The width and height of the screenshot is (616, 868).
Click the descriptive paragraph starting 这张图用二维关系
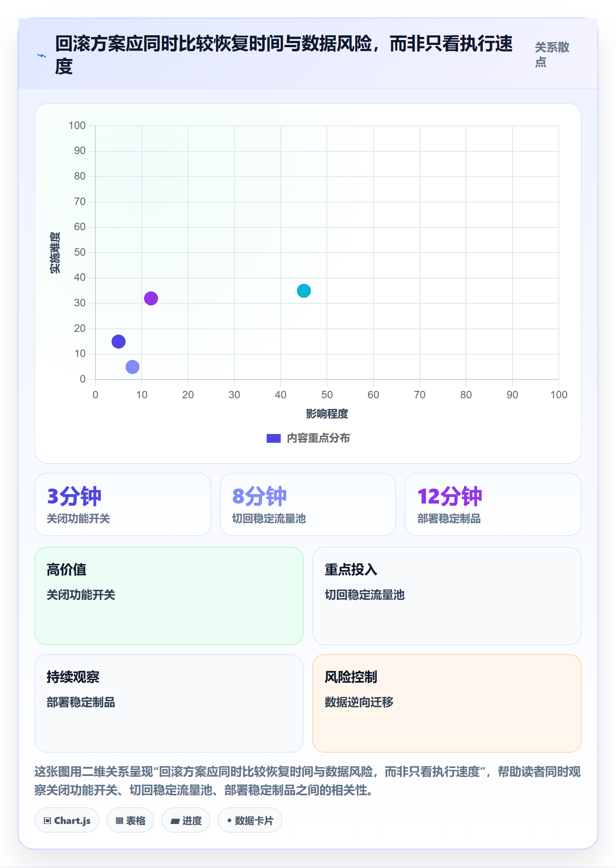pyautogui.click(x=308, y=781)
